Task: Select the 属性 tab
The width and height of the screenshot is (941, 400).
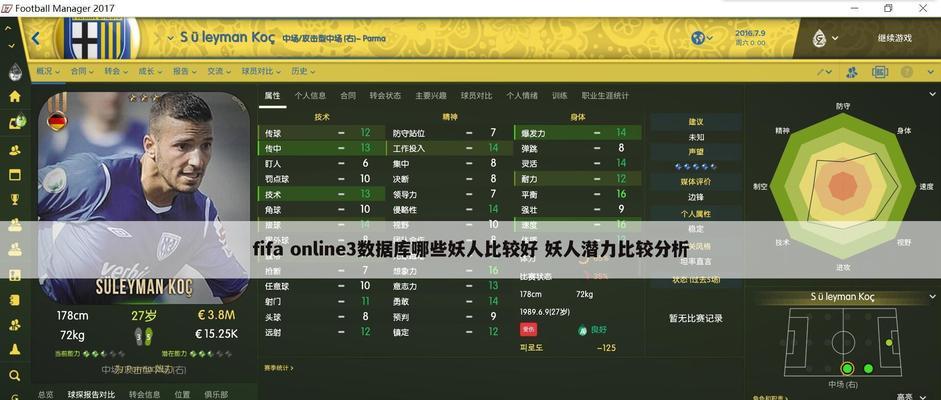Action: coord(272,95)
